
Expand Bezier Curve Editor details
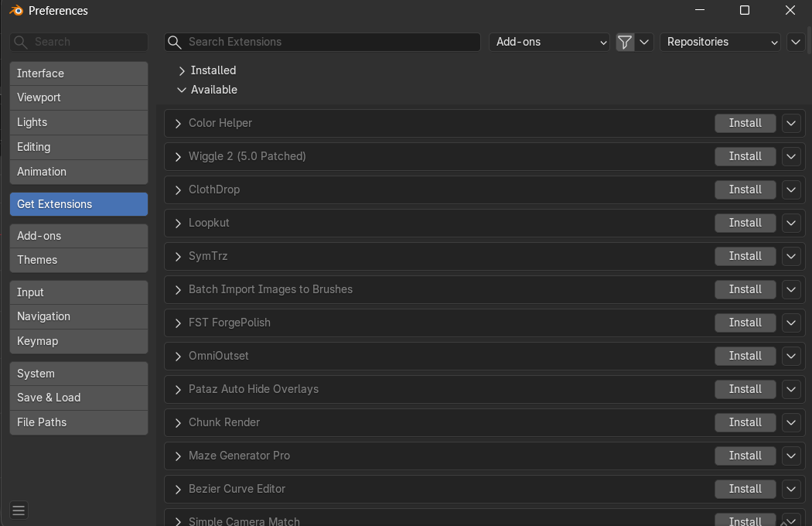point(178,489)
